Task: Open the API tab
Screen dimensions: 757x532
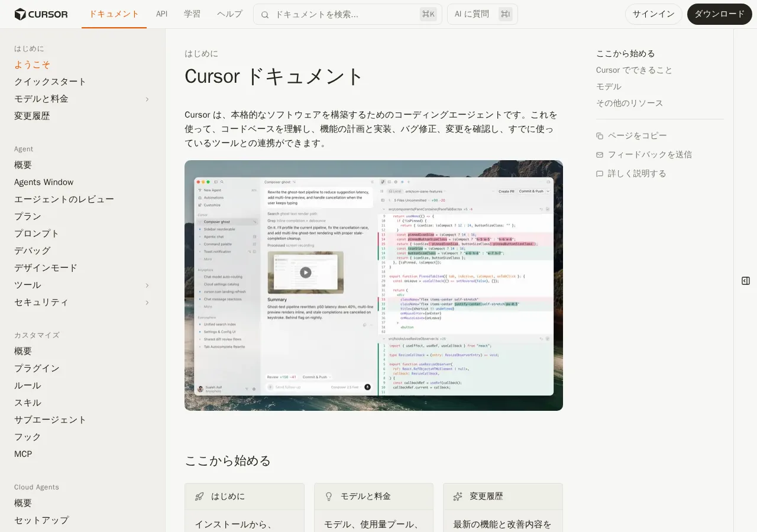Action: [162, 14]
